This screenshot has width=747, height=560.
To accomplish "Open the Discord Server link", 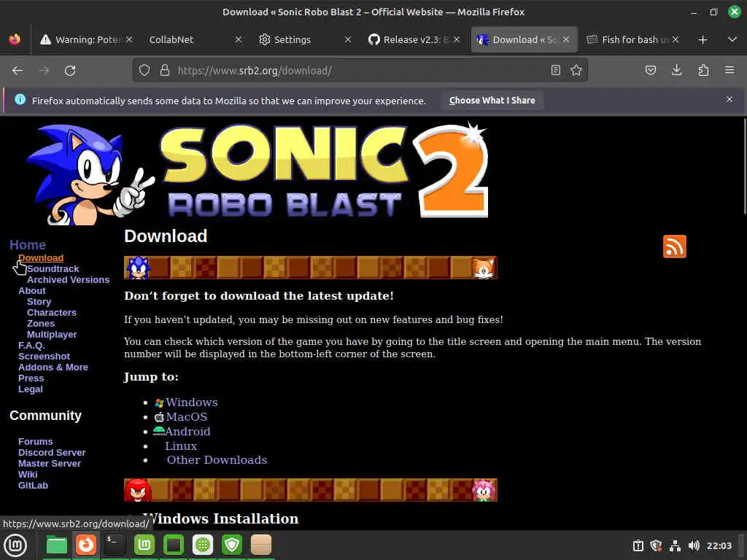I will (52, 452).
